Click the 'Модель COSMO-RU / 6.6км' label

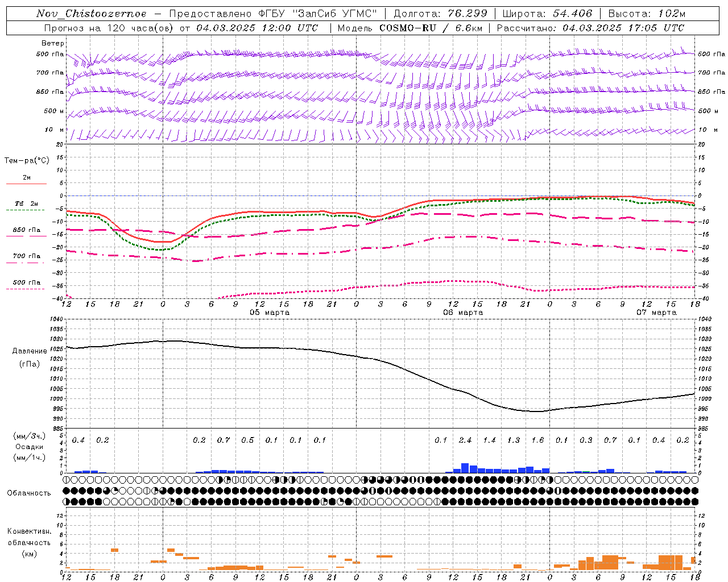click(x=409, y=28)
